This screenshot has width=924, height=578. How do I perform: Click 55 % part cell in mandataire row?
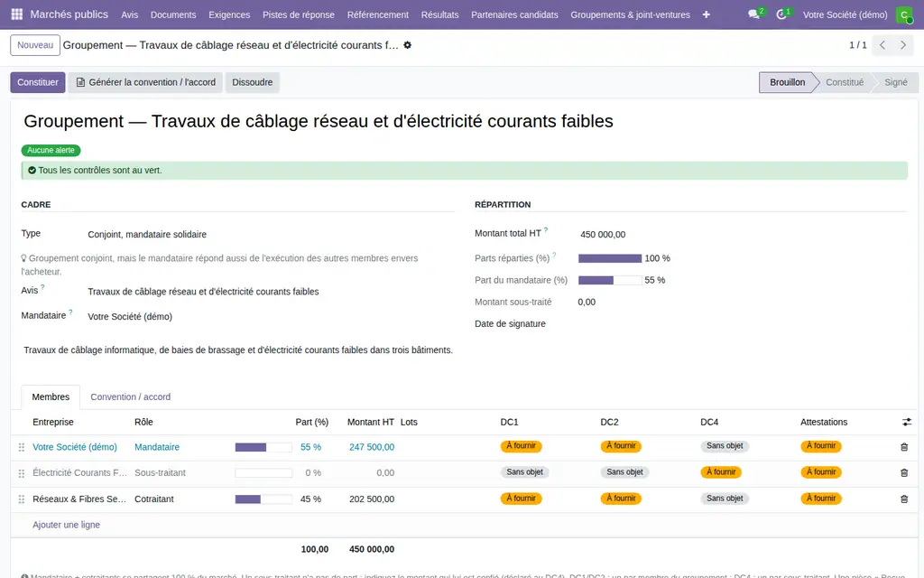(310, 447)
